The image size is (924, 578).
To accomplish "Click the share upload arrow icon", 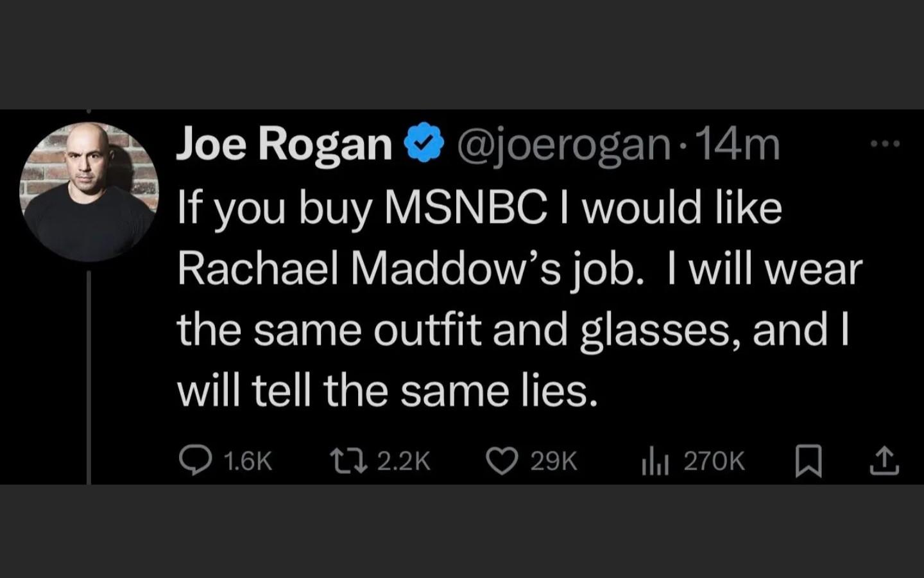I will click(884, 461).
